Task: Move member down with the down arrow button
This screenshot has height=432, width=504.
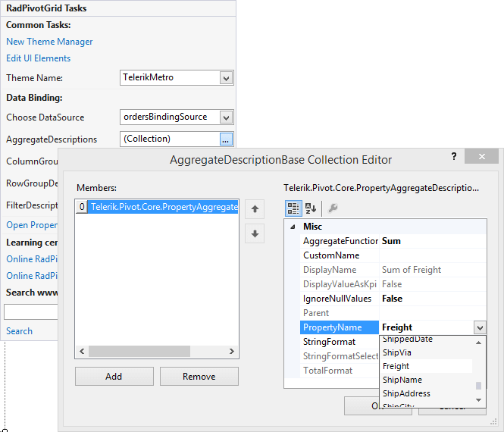Action: click(255, 233)
